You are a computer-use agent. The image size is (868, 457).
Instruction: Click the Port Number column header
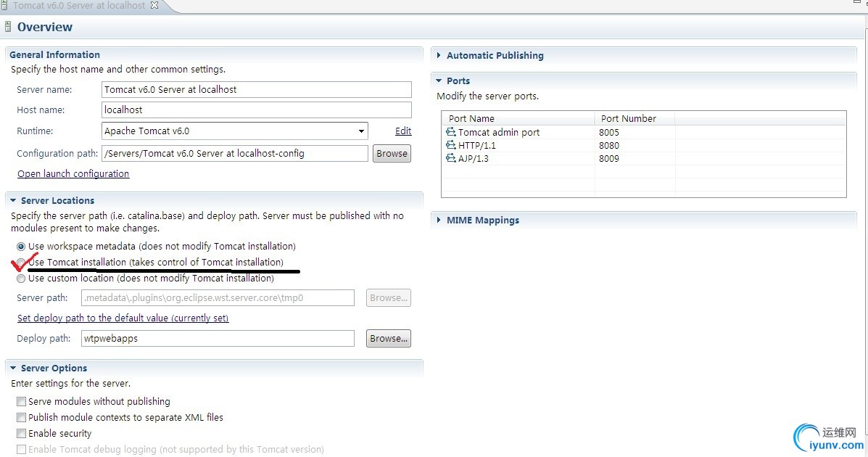[635, 118]
